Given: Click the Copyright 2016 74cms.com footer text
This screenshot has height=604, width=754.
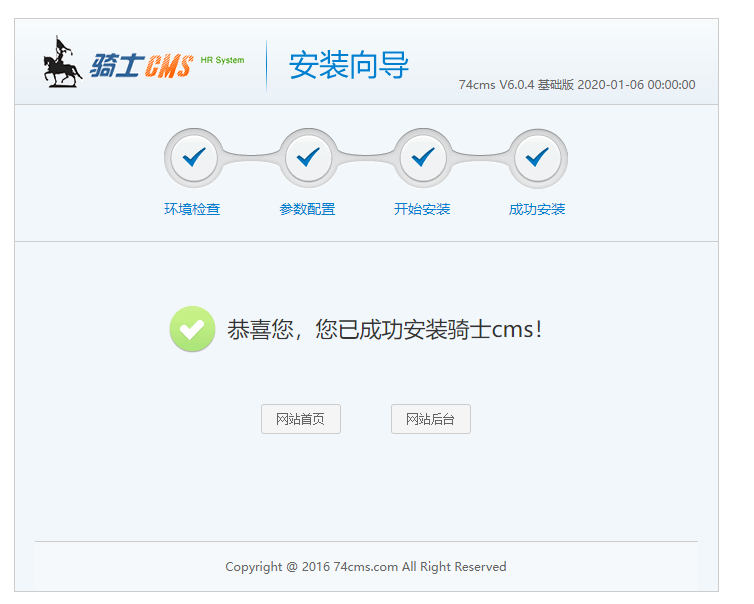Looking at the screenshot, I should [366, 566].
